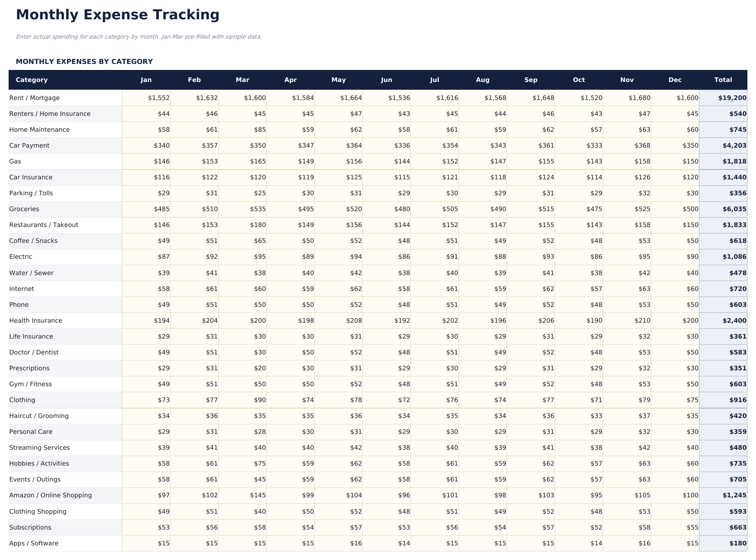
Task: Select the Category header cell
Action: coord(32,80)
